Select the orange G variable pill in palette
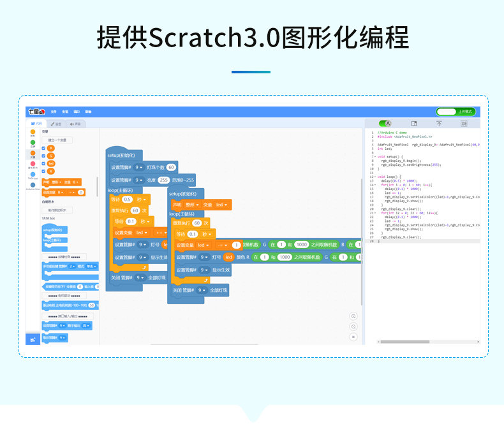Screen dimensions: 504x440 [x=51, y=156]
